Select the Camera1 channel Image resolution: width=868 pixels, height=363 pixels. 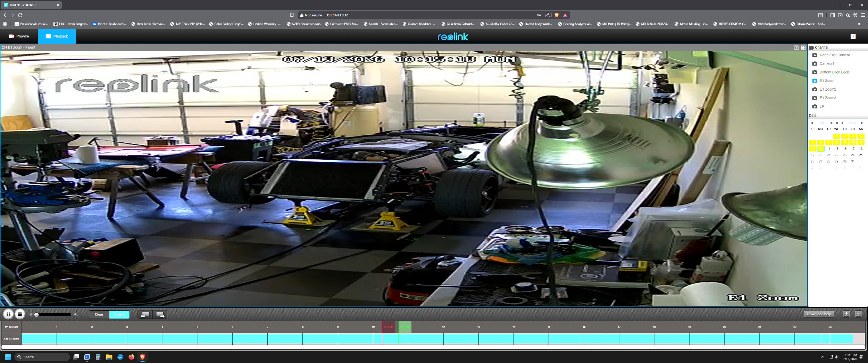coord(827,64)
